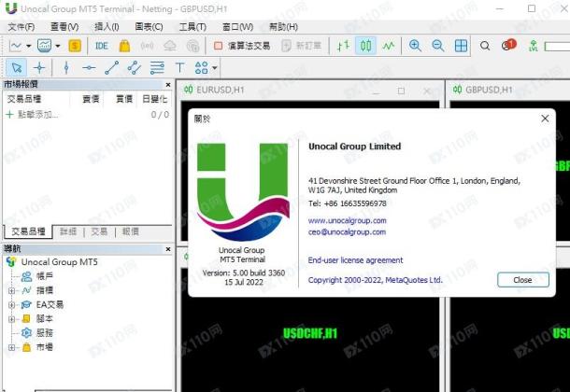570x392 pixels.
Task: Expand the 指標 indicators tree node
Action: click(11, 291)
